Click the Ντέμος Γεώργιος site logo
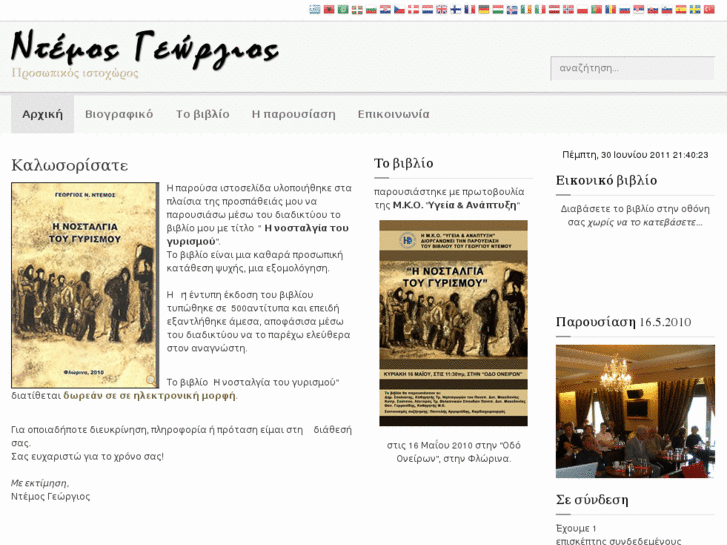This screenshot has height=545, width=727. coord(145,49)
